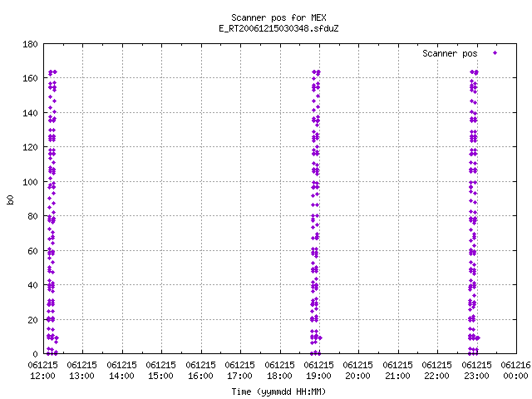Click x-axis tick label 061215 15:00

(160, 371)
